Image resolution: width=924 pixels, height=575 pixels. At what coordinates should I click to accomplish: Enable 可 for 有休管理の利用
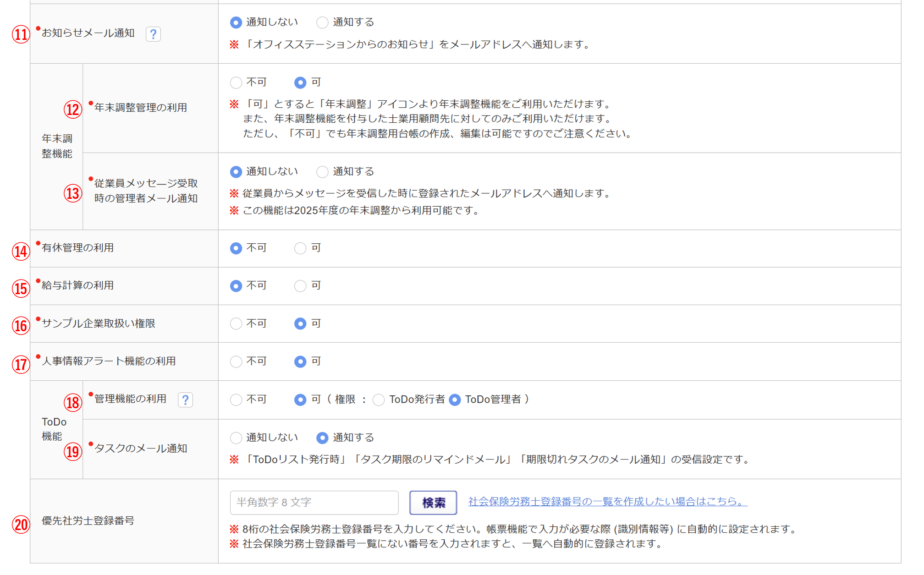point(300,248)
